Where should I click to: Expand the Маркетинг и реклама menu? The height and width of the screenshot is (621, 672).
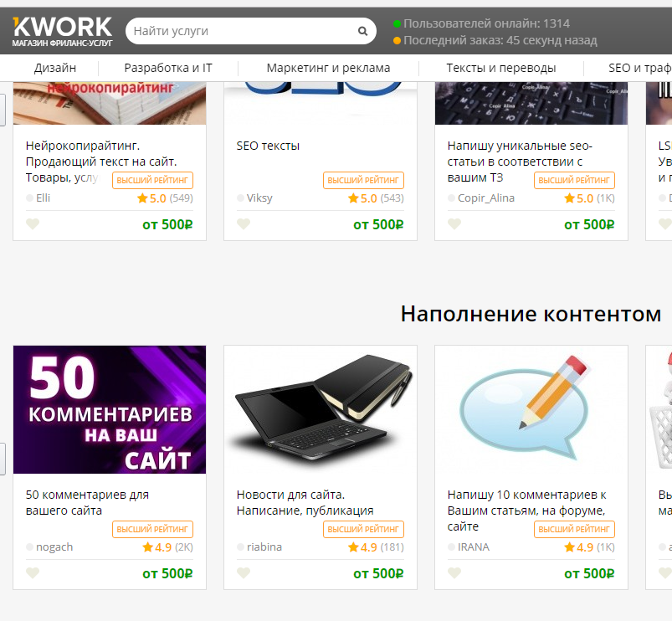tap(328, 68)
